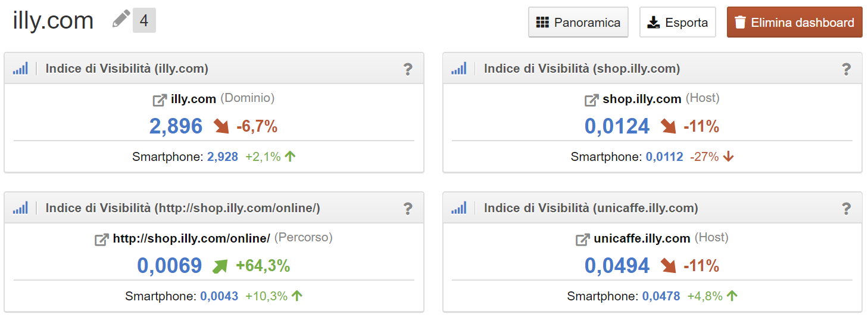Viewport: 868px width, 323px height.
Task: Click external link icon beside shop.illy.com
Action: tap(591, 100)
